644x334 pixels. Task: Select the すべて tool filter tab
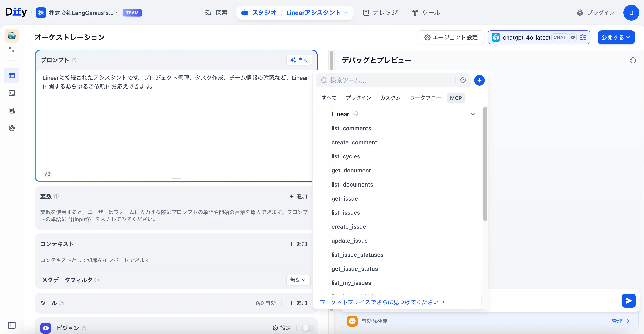pyautogui.click(x=329, y=98)
